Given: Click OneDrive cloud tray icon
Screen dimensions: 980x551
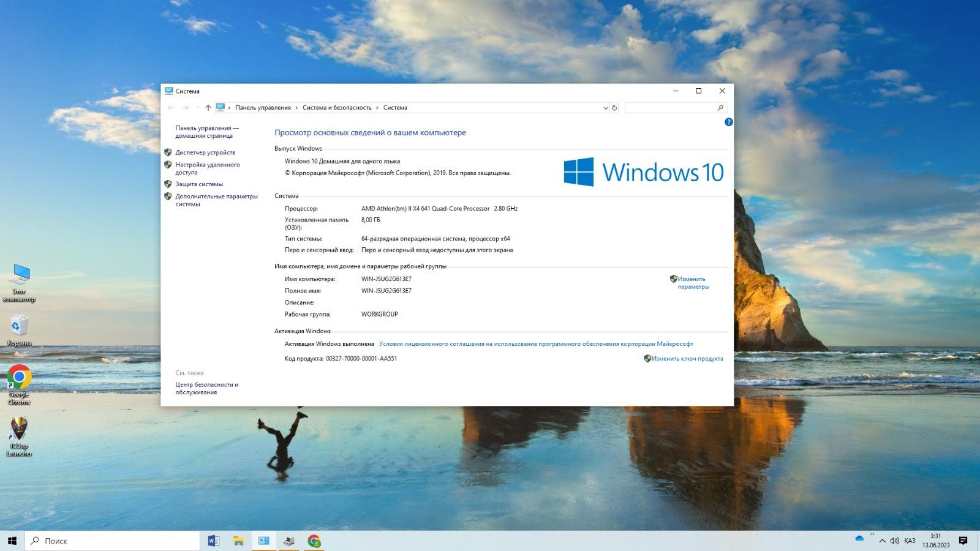Looking at the screenshot, I should tap(859, 538).
